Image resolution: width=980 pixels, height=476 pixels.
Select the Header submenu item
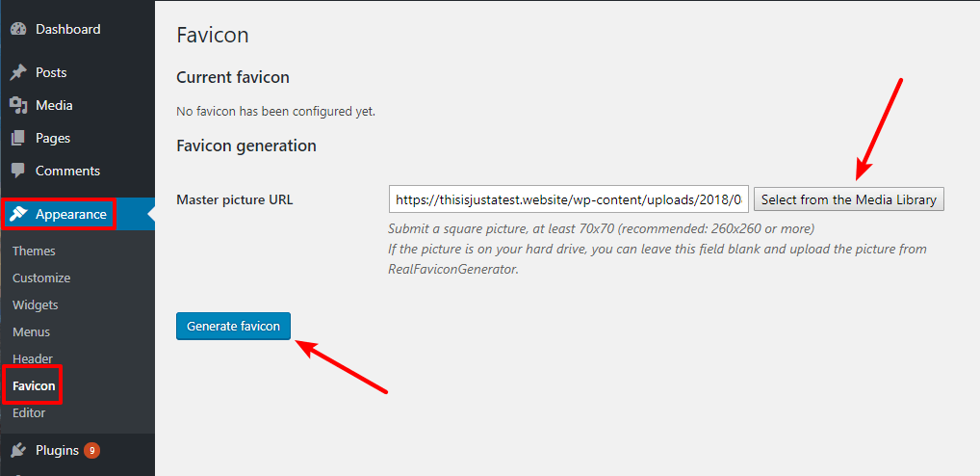[x=33, y=358]
